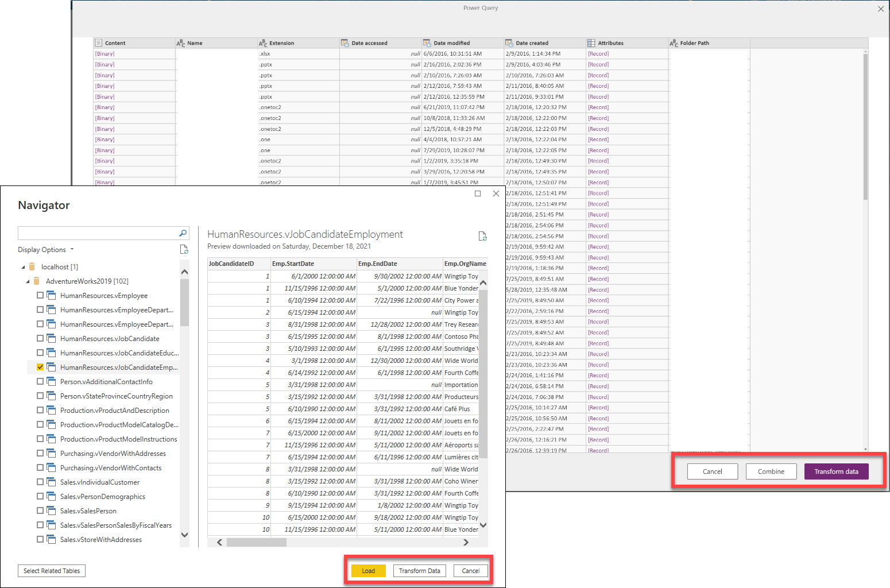890x588 pixels.
Task: Click the table icon of Person.vAdditionalContactInfo
Action: (x=51, y=381)
